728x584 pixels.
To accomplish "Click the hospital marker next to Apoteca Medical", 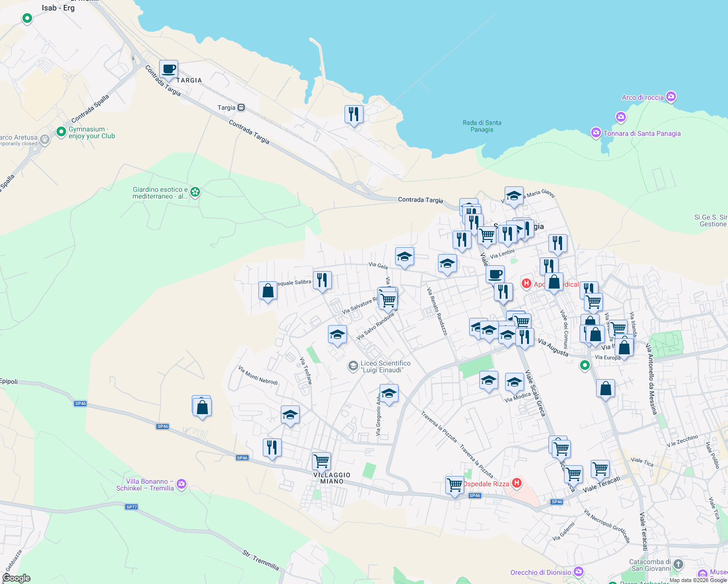I will [x=526, y=284].
